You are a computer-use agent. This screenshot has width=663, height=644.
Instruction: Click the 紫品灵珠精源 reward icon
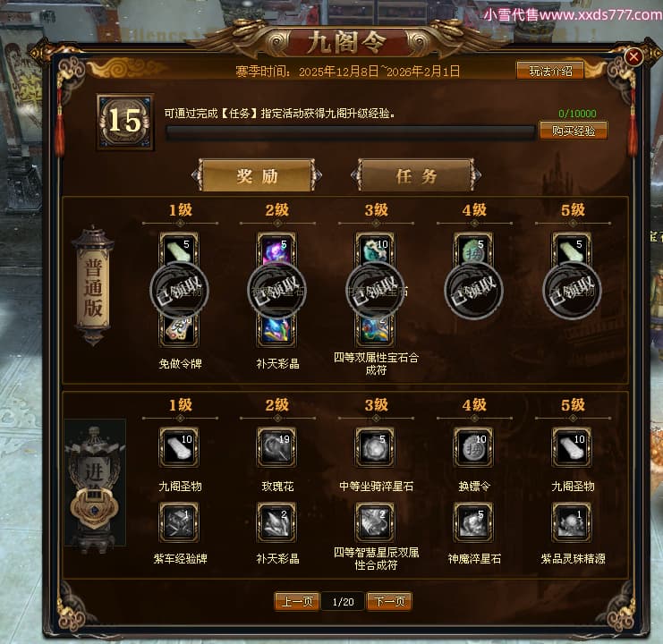coord(572,521)
